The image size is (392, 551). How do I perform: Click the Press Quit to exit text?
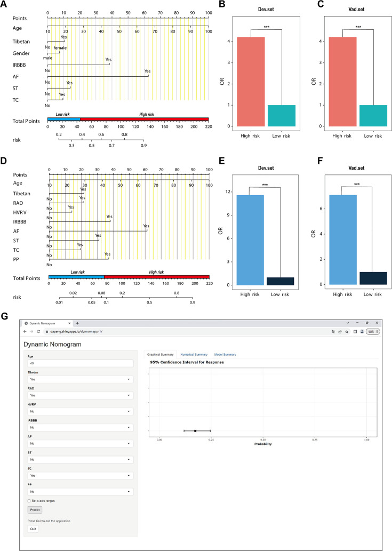49,521
